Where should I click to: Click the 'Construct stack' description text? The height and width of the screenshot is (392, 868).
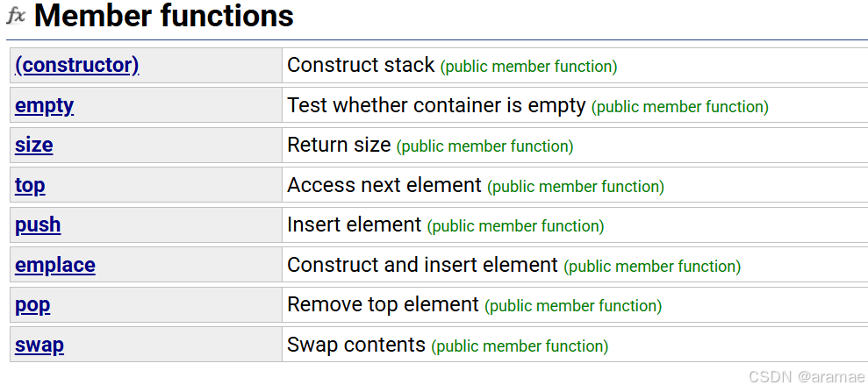[x=361, y=65]
